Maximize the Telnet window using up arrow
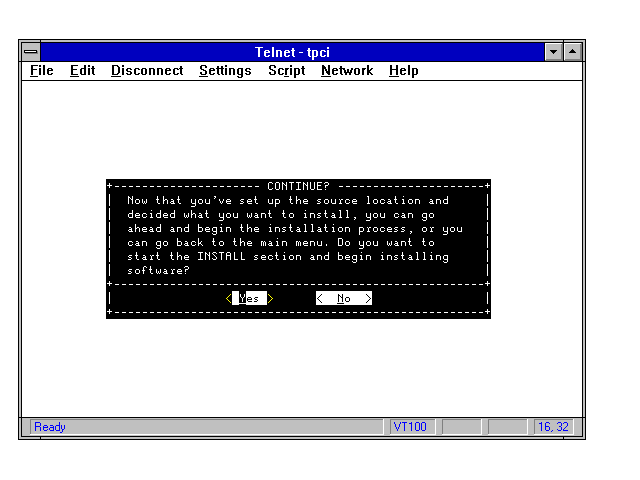This screenshot has width=640, height=480. pos(572,51)
